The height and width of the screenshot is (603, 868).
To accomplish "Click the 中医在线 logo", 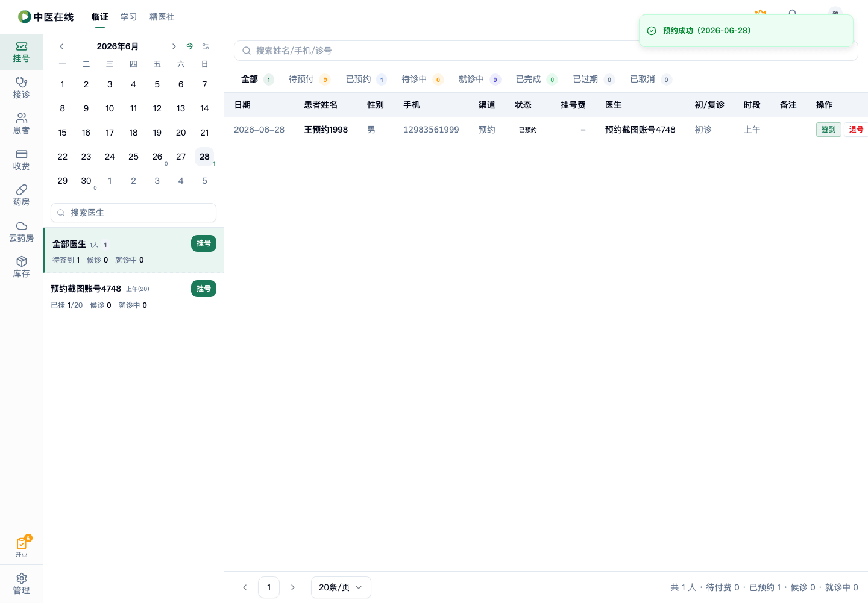I will pos(46,17).
